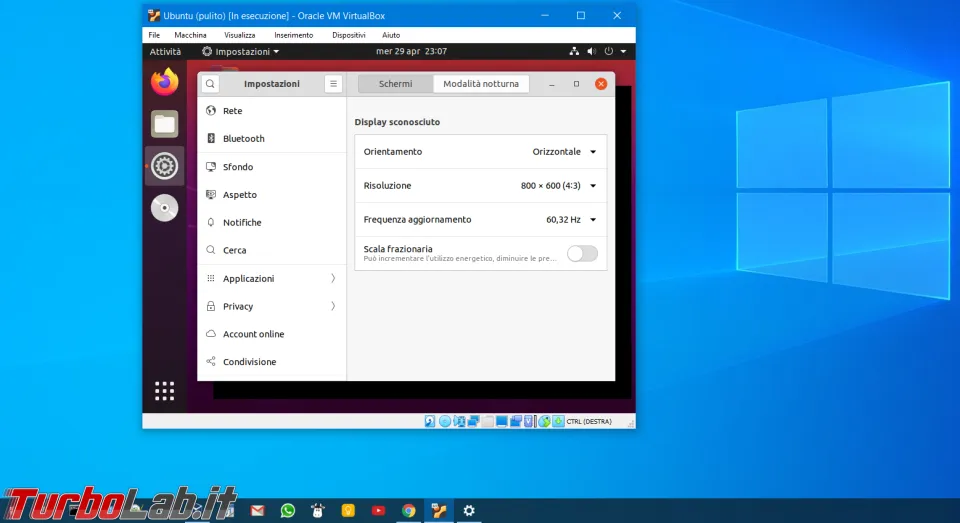Select Aspetto in settings sidebar
This screenshot has width=960, height=523.
click(x=272, y=195)
